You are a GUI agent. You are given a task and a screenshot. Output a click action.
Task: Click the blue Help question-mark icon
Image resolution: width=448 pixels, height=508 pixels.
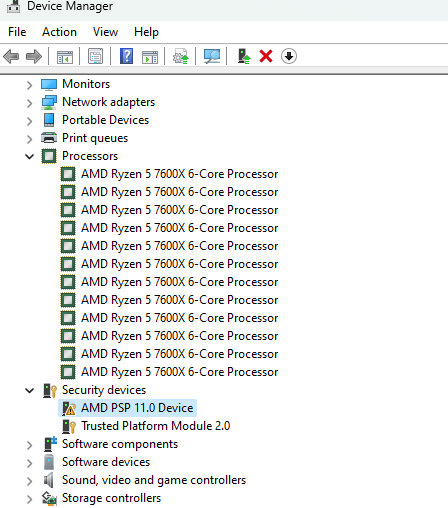[126, 56]
